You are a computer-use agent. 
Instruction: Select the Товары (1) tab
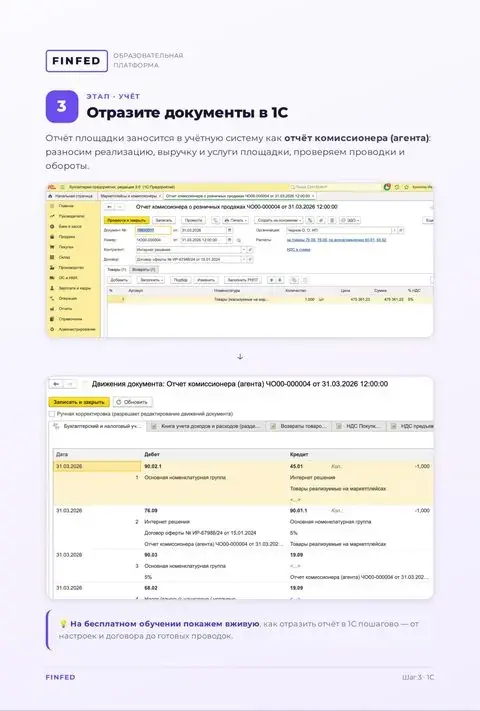click(116, 269)
